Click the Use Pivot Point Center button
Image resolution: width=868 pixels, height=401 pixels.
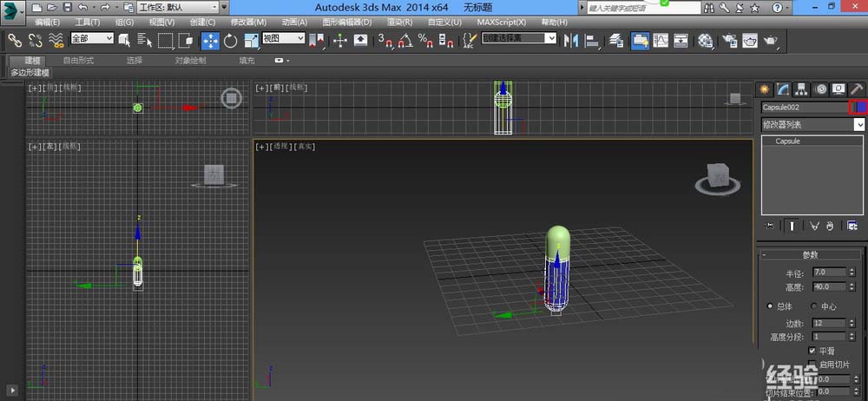(319, 41)
